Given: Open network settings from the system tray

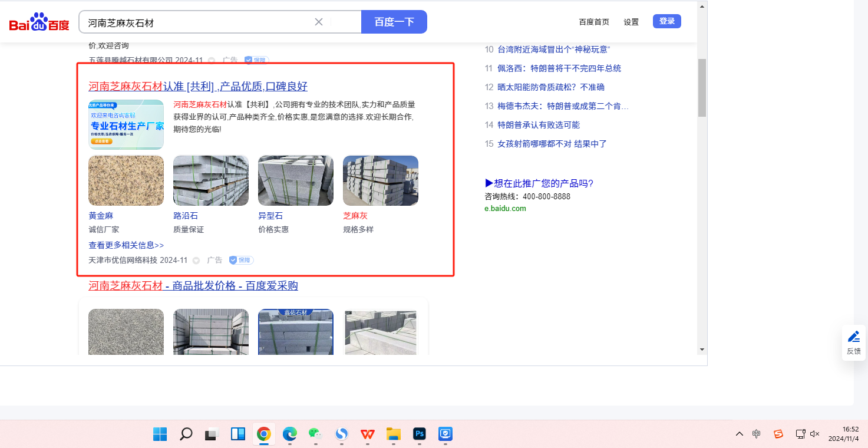Looking at the screenshot, I should (800, 434).
